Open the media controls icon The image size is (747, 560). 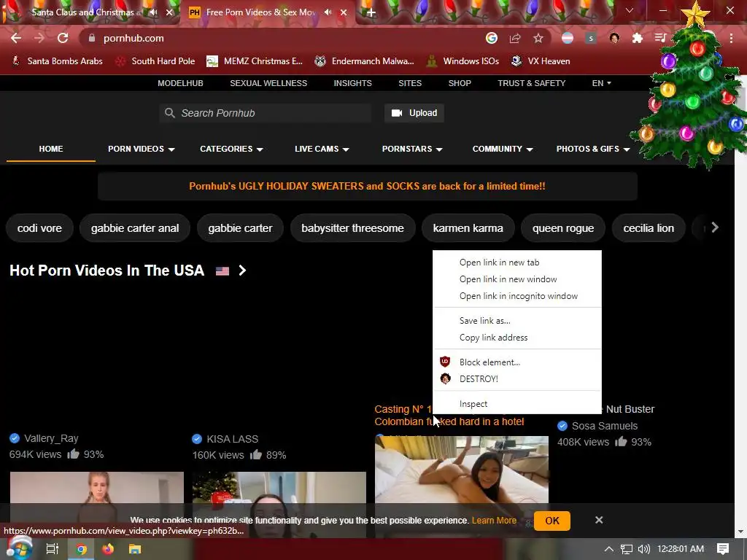660,38
